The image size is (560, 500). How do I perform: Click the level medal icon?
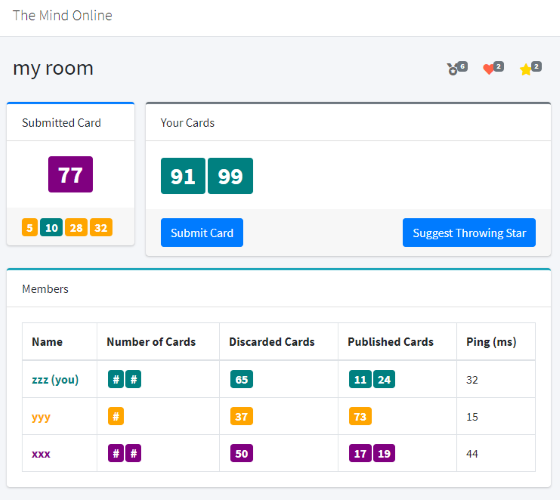(x=452, y=69)
